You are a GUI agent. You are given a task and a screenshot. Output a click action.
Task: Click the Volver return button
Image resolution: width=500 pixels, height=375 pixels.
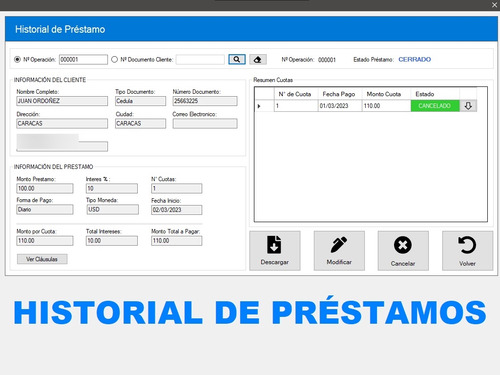(467, 250)
